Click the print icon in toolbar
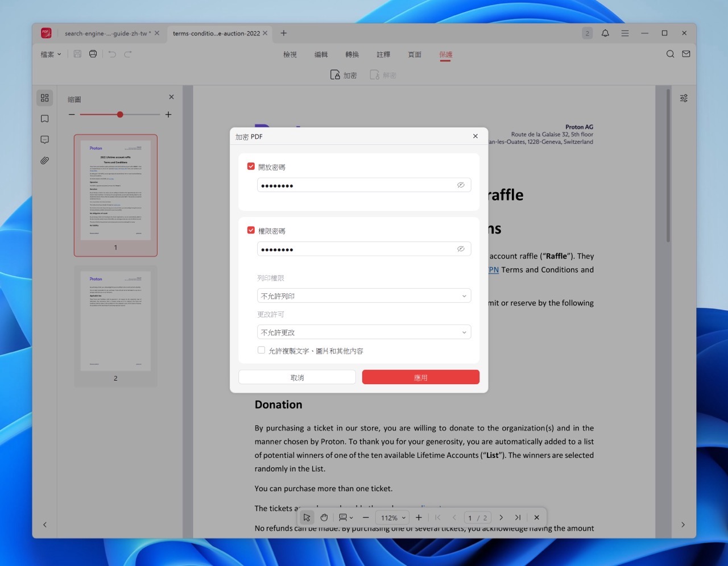Image resolution: width=728 pixels, height=566 pixels. click(93, 54)
